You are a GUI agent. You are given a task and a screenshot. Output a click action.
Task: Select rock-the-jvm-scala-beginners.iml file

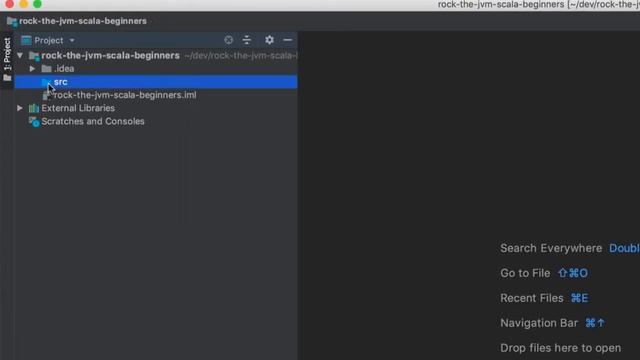click(125, 95)
